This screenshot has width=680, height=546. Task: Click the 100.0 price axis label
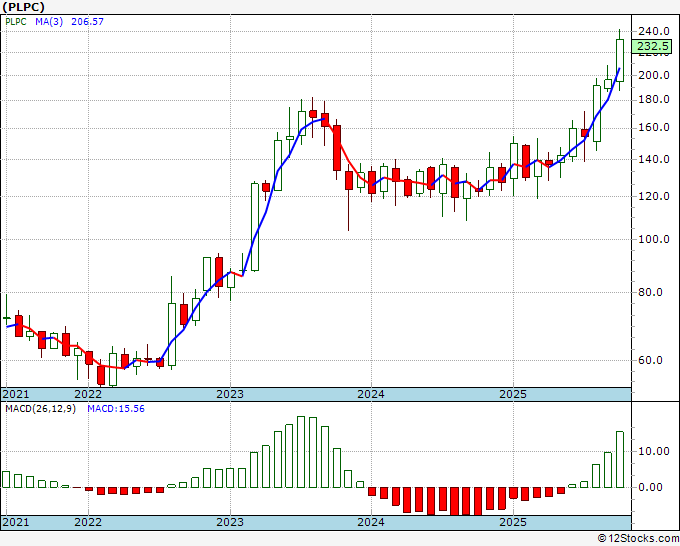654,239
